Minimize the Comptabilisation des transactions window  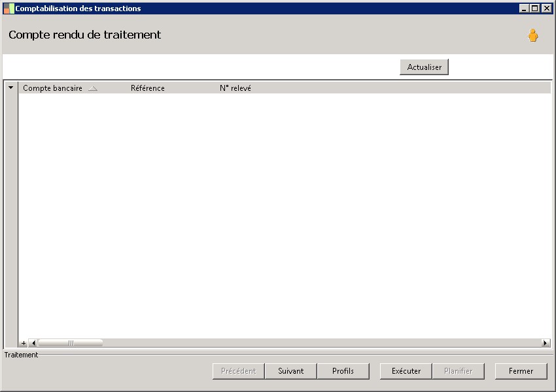pos(524,8)
